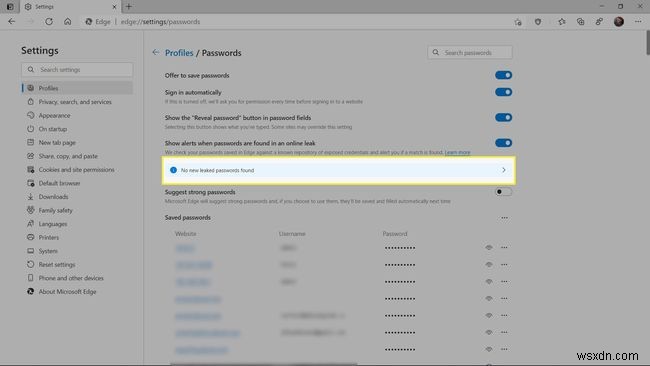This screenshot has width=650, height=366.
Task: Open more actions for the second saved password
Action: [504, 264]
